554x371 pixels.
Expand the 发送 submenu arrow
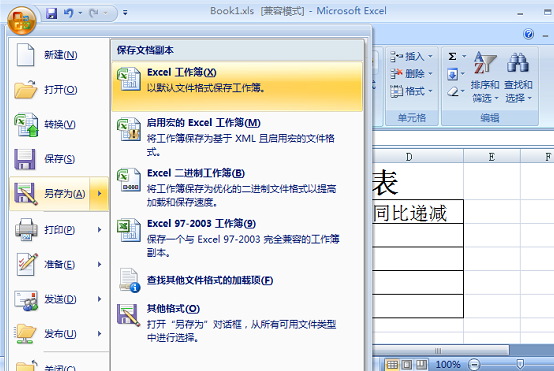(x=99, y=299)
